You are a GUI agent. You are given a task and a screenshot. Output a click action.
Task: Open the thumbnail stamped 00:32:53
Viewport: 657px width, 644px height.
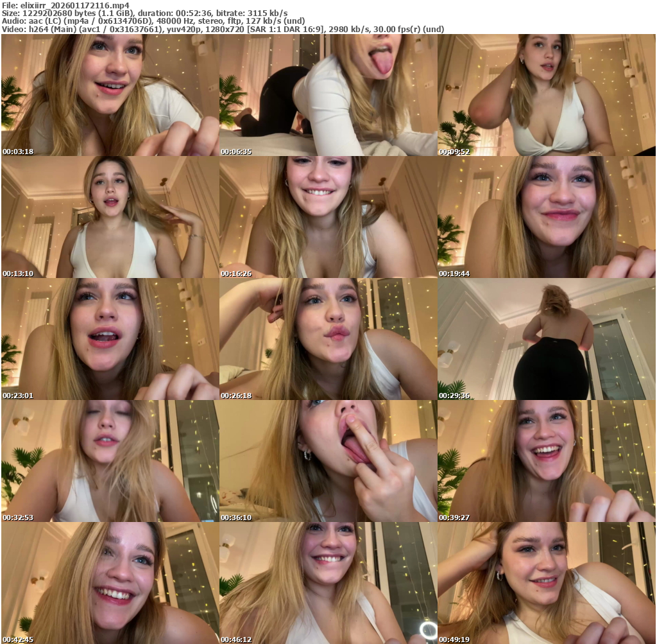click(110, 461)
